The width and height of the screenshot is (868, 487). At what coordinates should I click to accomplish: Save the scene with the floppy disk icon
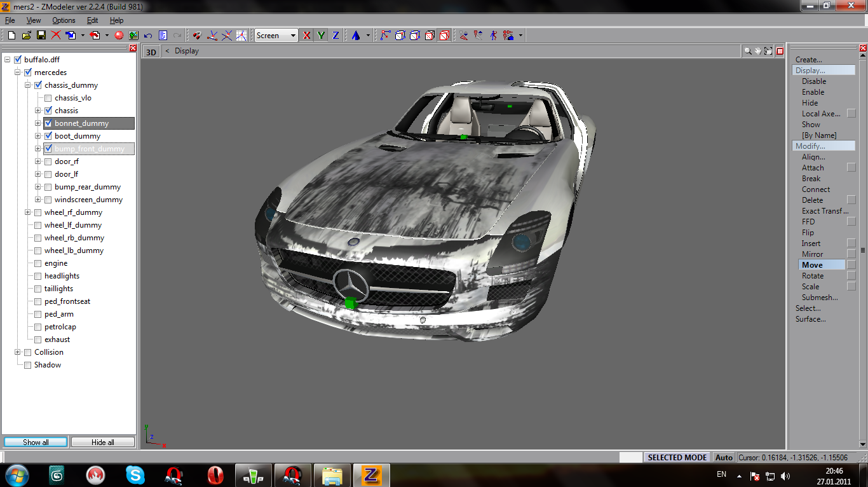point(41,36)
